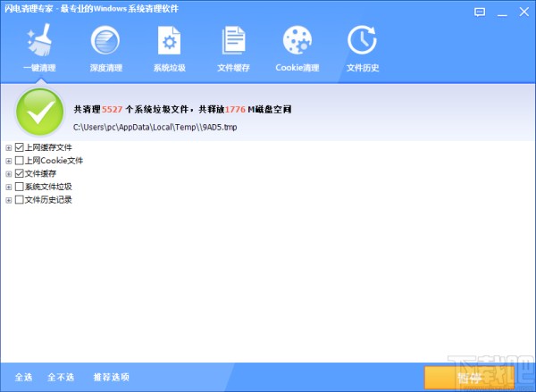Click the 全选 select all link
The image size is (536, 392).
point(23,378)
